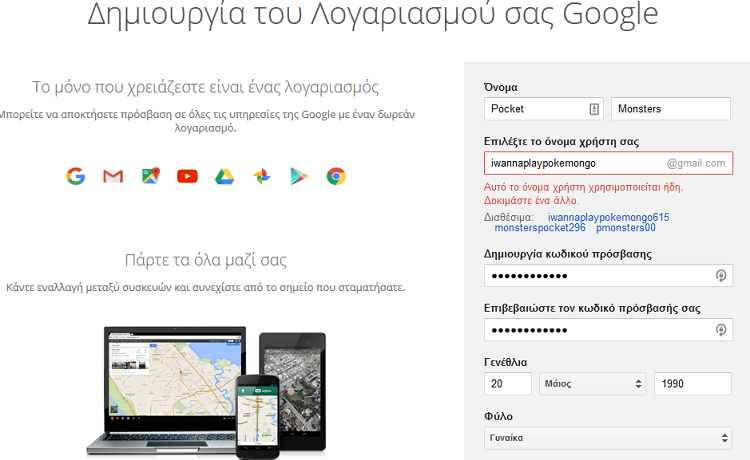Focus the last name field containing Monsters
Image resolution: width=750 pixels, height=460 pixels.
point(671,109)
